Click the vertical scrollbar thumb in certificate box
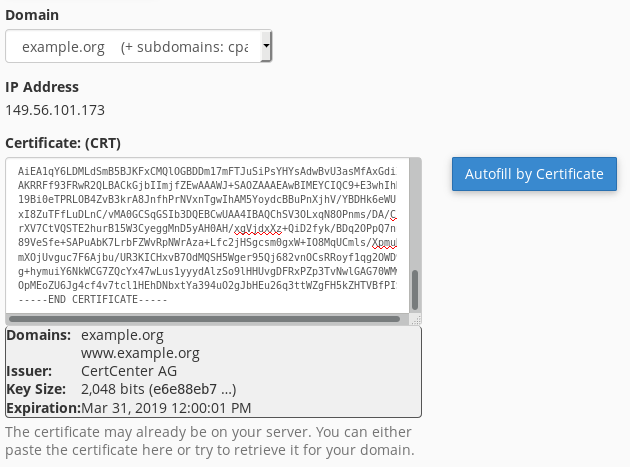The width and height of the screenshot is (630, 467). (415, 290)
